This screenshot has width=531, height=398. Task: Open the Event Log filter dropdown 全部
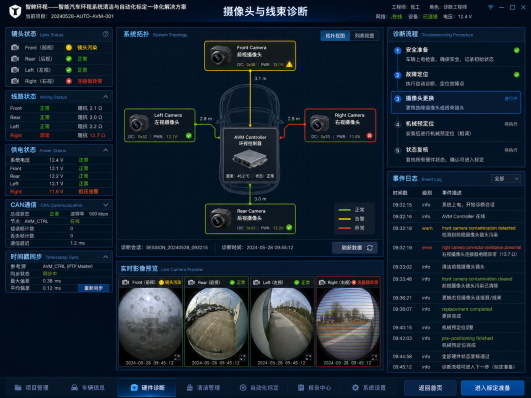(x=506, y=179)
